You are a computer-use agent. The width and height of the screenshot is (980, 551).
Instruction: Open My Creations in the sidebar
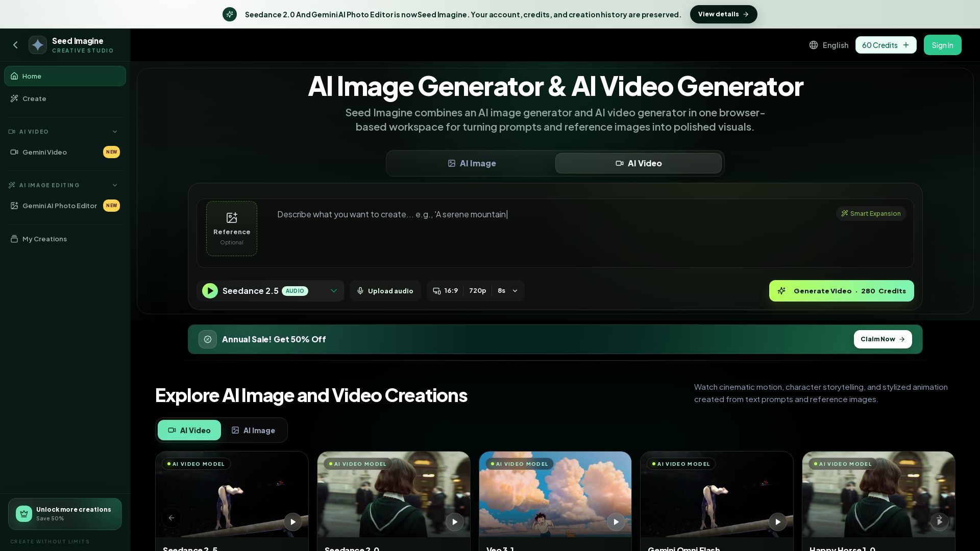click(x=65, y=239)
